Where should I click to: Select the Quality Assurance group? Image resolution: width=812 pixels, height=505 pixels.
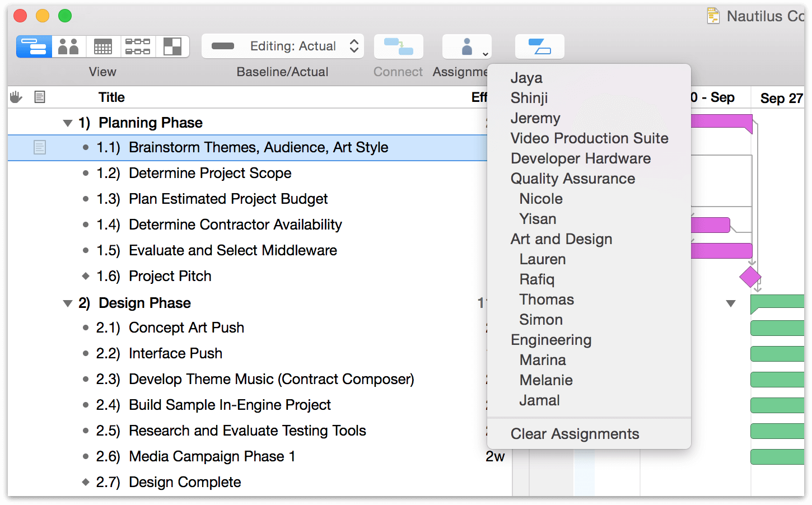click(589, 179)
